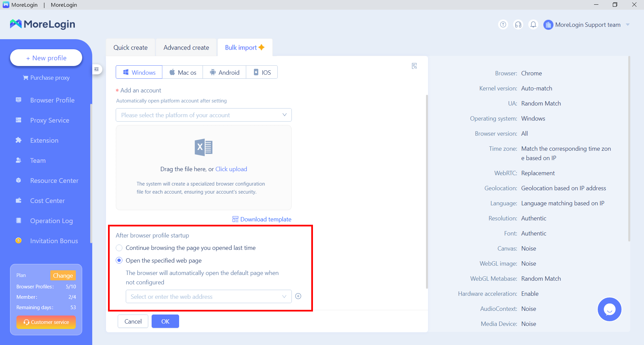Select the Android platform tab
644x345 pixels.
[x=224, y=72]
